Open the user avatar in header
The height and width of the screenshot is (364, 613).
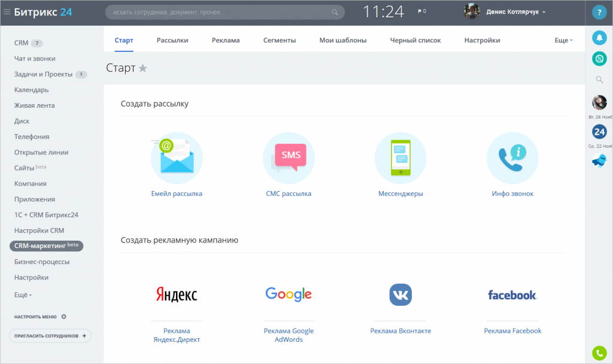coord(472,12)
